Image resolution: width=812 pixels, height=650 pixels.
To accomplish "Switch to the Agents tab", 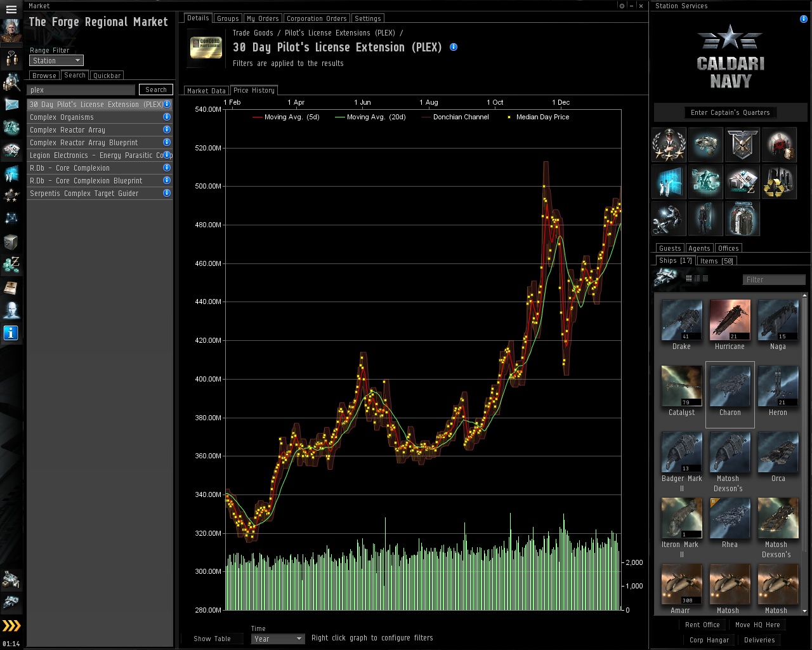I will 699,248.
